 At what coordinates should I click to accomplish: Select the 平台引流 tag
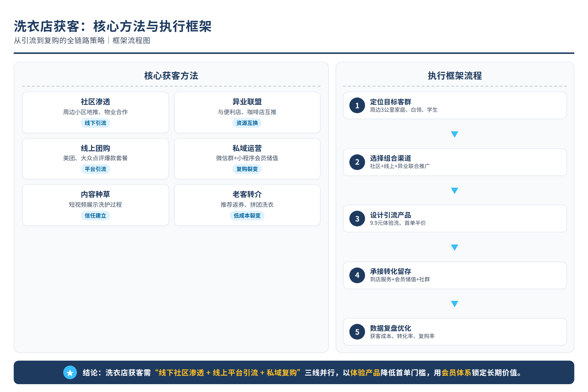[96, 169]
